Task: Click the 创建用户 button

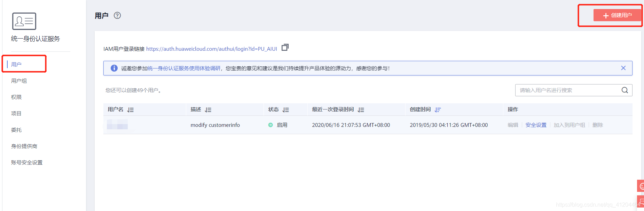Action: click(617, 15)
